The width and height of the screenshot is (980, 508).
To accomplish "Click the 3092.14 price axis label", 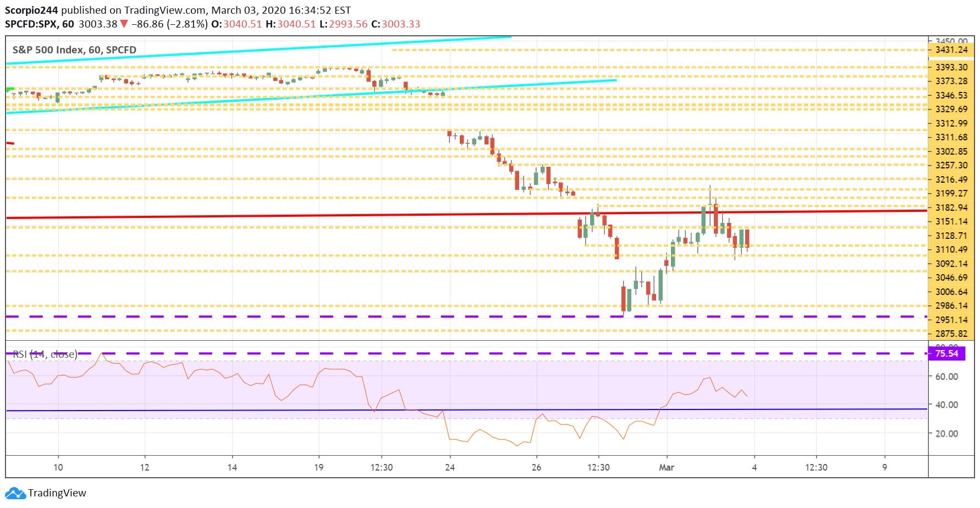I will click(x=951, y=264).
